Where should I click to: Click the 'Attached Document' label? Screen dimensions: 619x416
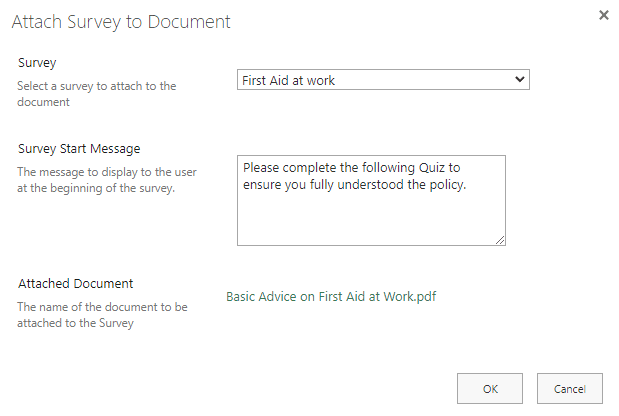pos(75,284)
